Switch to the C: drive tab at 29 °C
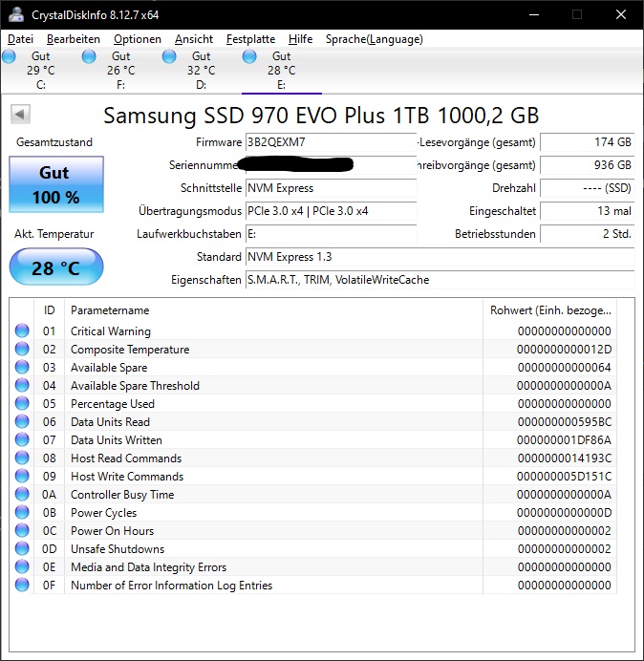This screenshot has width=644, height=661. click(x=41, y=71)
